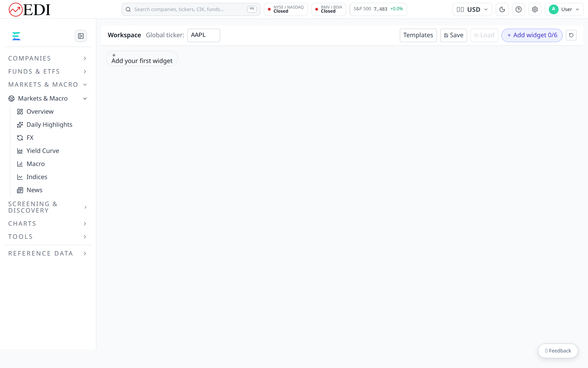The image size is (588, 368).
Task: Reset the workspace with the refresh icon
Action: point(571,35)
